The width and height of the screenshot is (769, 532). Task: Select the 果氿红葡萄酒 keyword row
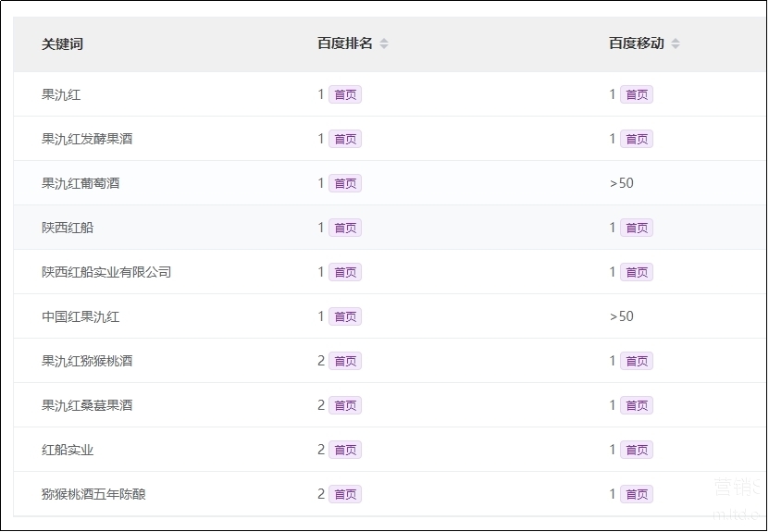tap(81, 183)
